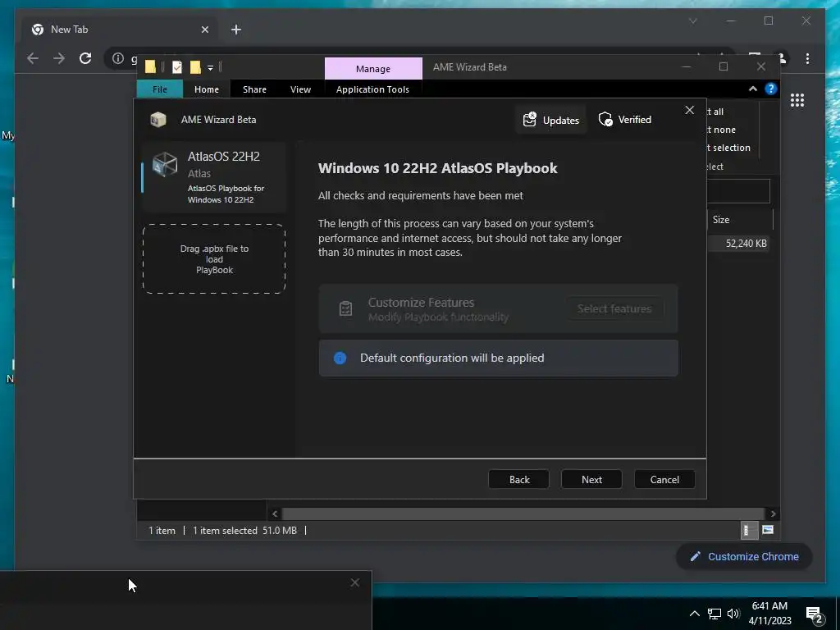Select the New Tab browser tab
Image resolution: width=840 pixels, height=630 pixels.
[121, 30]
